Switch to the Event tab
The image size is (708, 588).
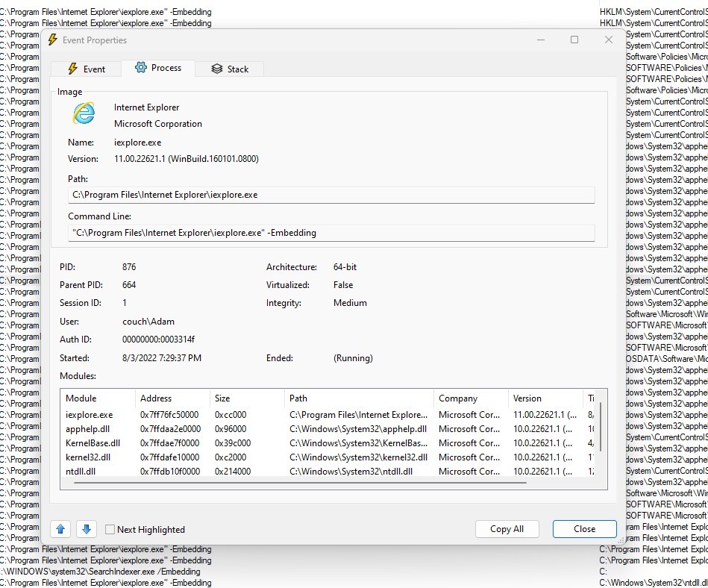87,69
